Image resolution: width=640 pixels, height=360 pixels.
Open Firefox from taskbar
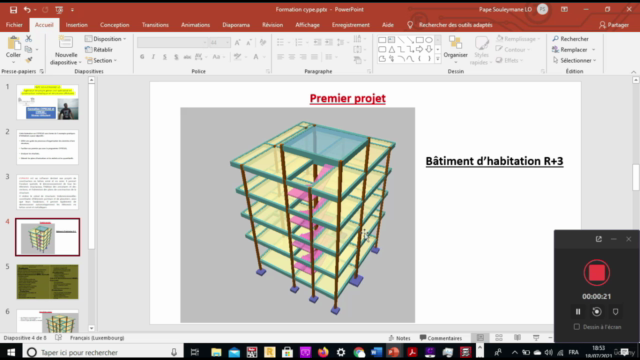(323, 352)
